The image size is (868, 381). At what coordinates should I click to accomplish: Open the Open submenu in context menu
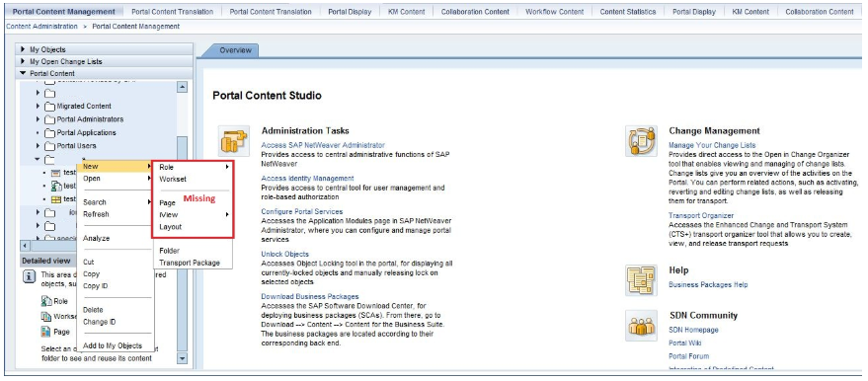point(116,179)
